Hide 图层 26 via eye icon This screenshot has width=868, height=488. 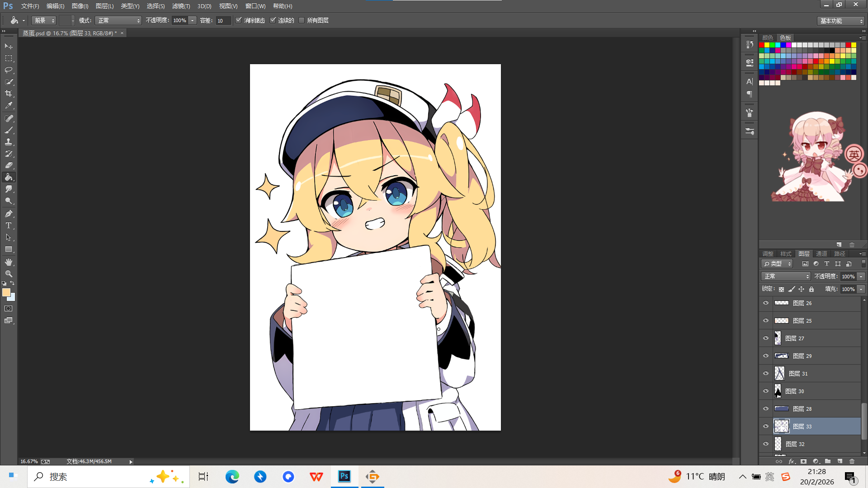pos(766,303)
